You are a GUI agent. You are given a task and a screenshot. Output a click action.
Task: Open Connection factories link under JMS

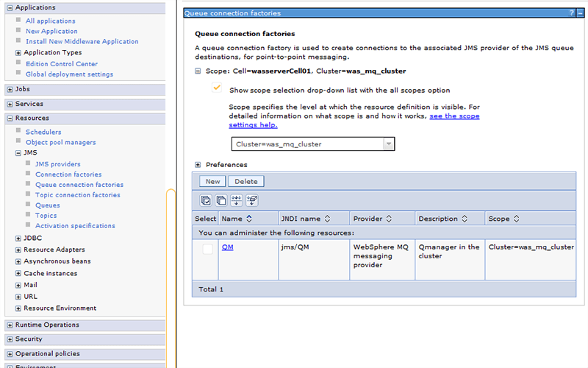coord(68,174)
